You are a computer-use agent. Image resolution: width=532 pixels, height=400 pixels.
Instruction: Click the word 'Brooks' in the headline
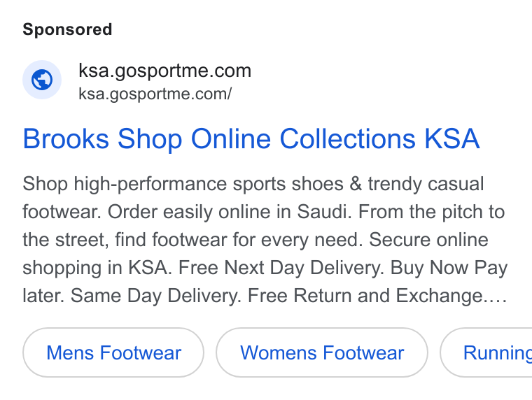click(66, 138)
